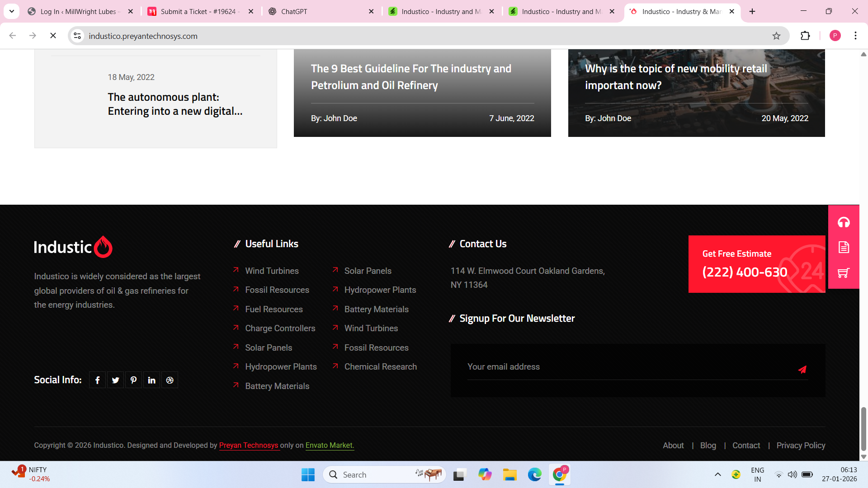The height and width of the screenshot is (488, 868).
Task: Open the shopping cart side icon
Action: 844,273
